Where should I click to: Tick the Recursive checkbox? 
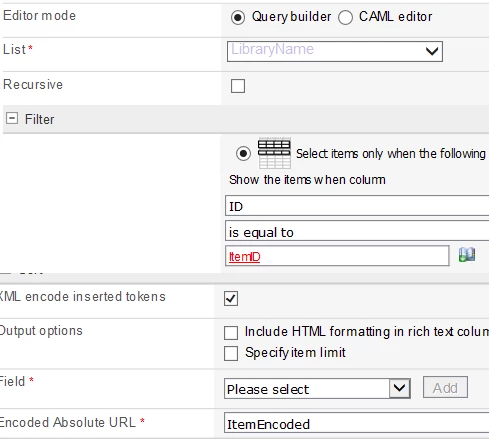pos(238,86)
